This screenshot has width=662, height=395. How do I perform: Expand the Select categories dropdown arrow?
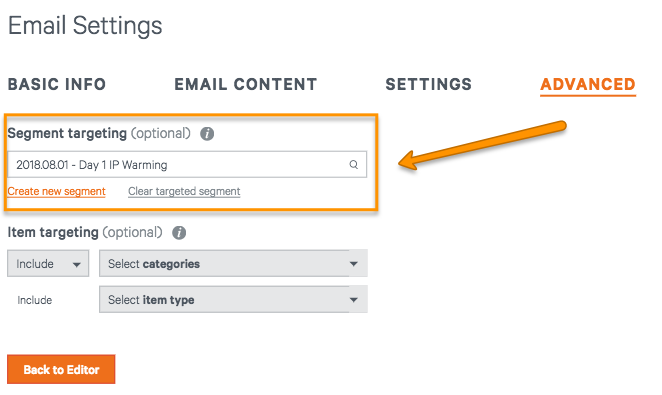coord(354,264)
